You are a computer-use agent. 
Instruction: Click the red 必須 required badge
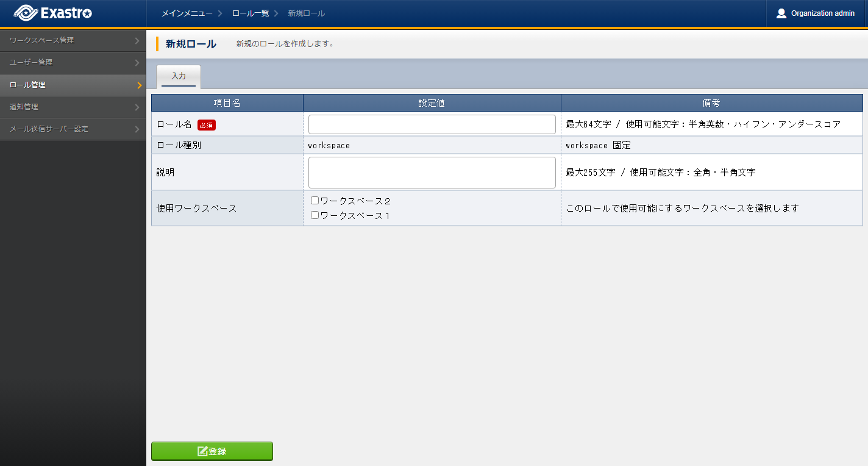pos(207,124)
